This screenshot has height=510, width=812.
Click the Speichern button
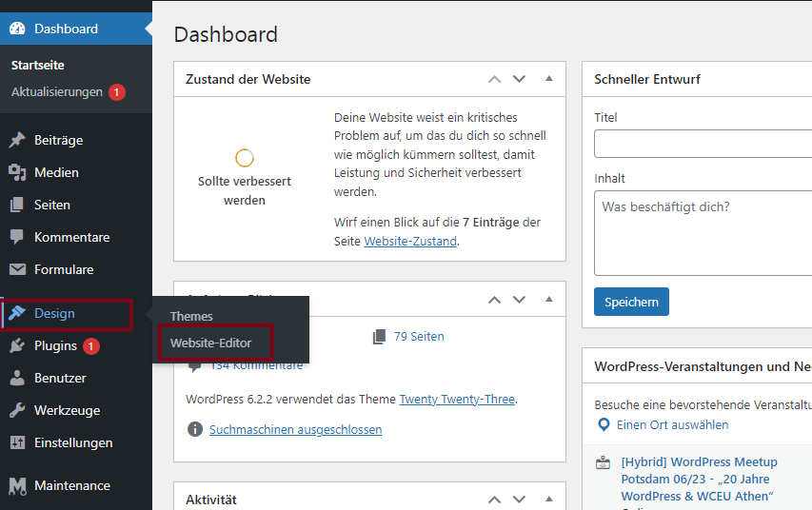click(x=631, y=302)
